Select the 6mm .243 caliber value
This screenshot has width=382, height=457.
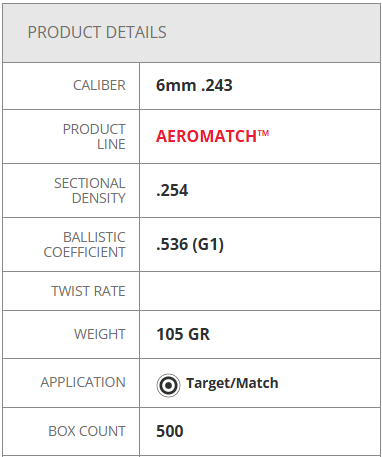[x=194, y=85]
